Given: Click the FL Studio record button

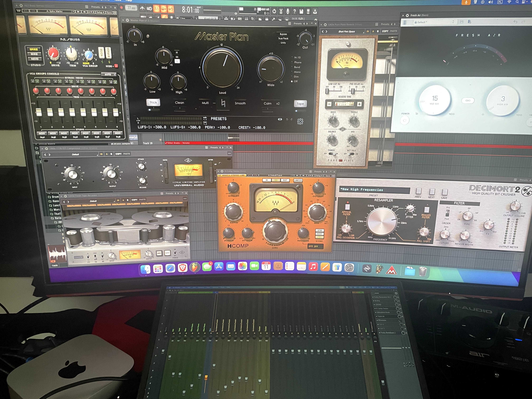Looking at the screenshot, I should click(122, 8).
